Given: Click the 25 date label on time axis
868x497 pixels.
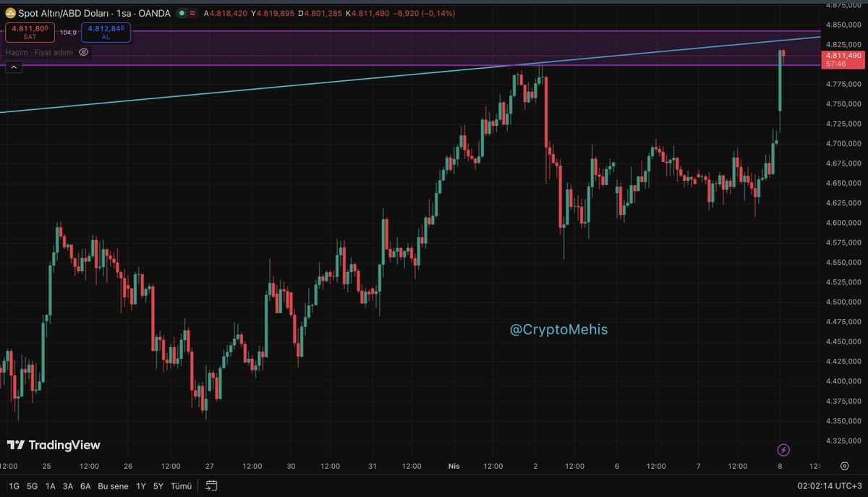Looking at the screenshot, I should click(x=47, y=466).
